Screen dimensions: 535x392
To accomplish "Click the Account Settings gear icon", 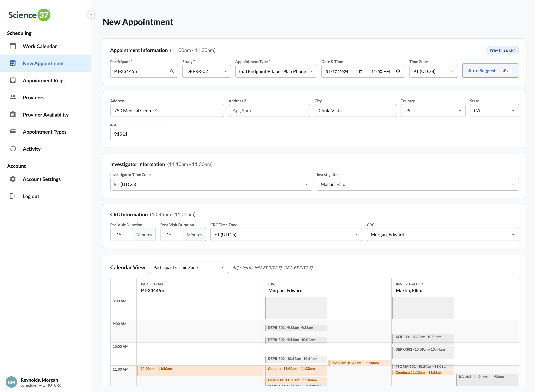I will click(13, 179).
